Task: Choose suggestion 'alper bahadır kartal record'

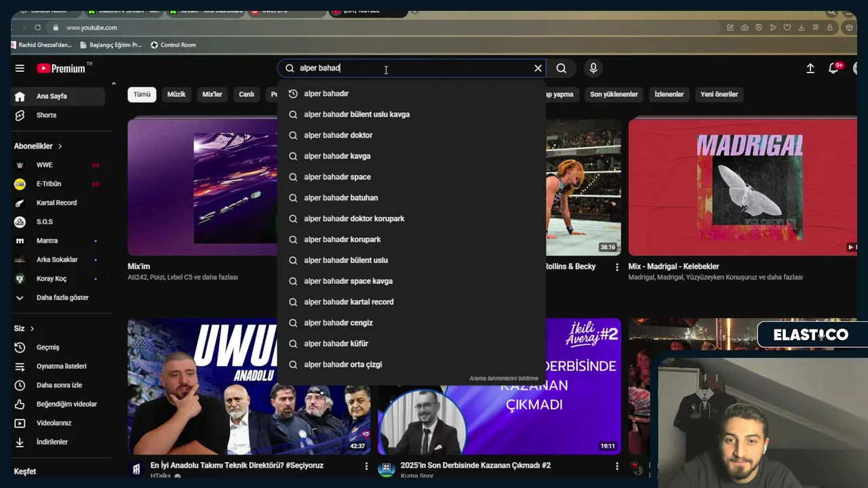Action: point(412,302)
